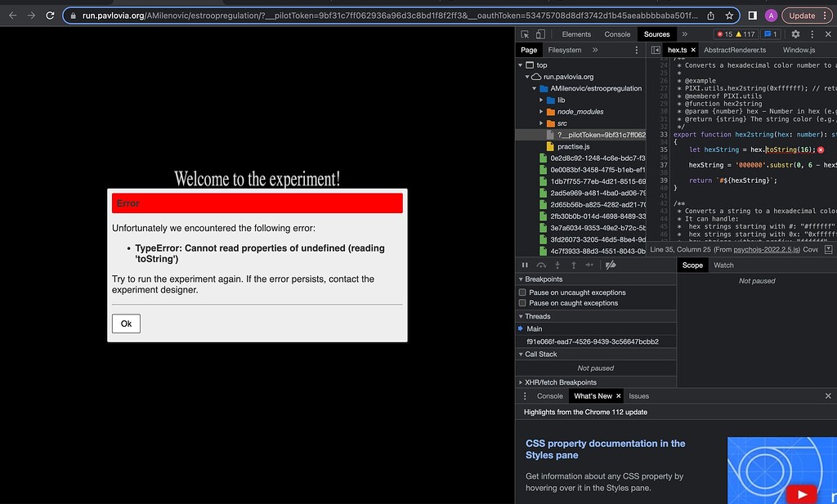Click the Deactivate breakpoints icon
Screen dimensions: 837x504
(610, 265)
